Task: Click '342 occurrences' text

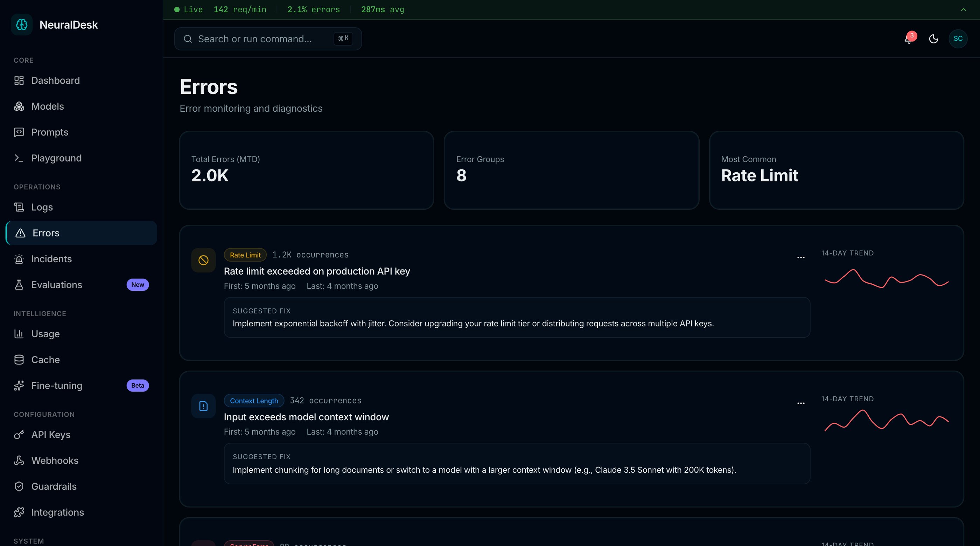Action: click(x=325, y=401)
